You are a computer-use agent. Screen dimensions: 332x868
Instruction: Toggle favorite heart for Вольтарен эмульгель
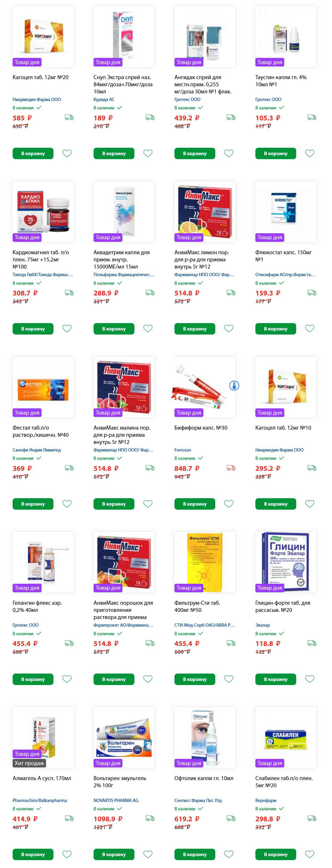point(148,854)
